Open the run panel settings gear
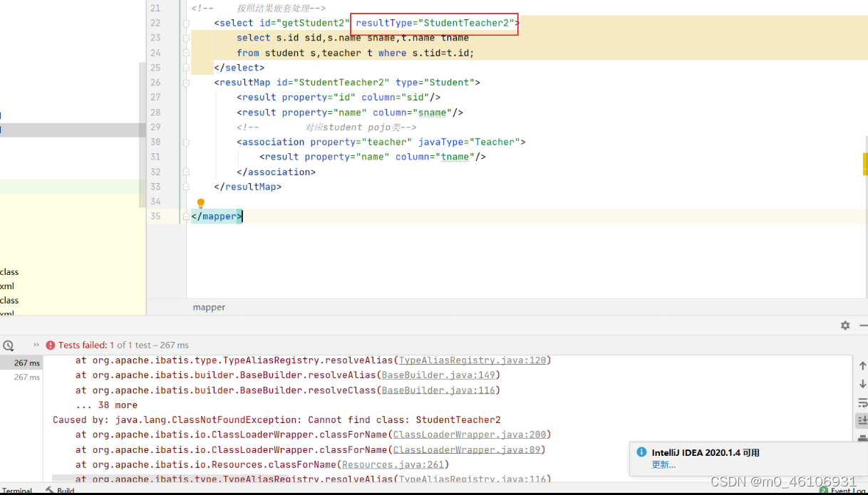868x495 pixels. coord(844,325)
